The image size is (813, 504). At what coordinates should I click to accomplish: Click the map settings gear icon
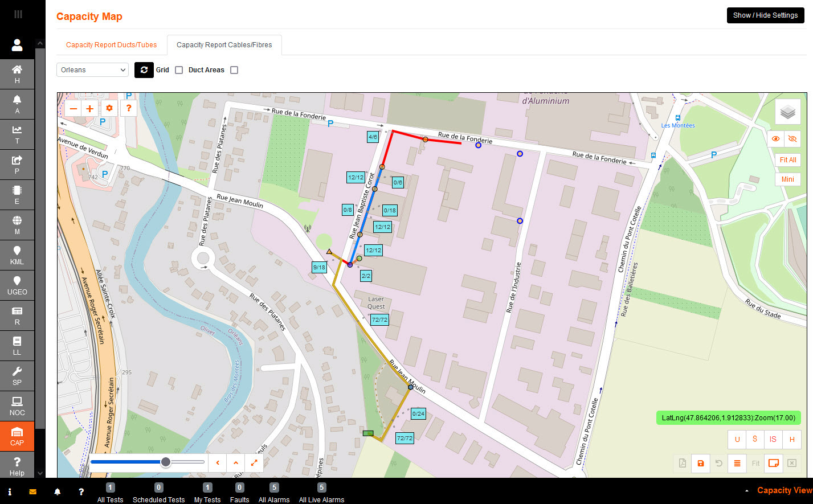pyautogui.click(x=109, y=108)
